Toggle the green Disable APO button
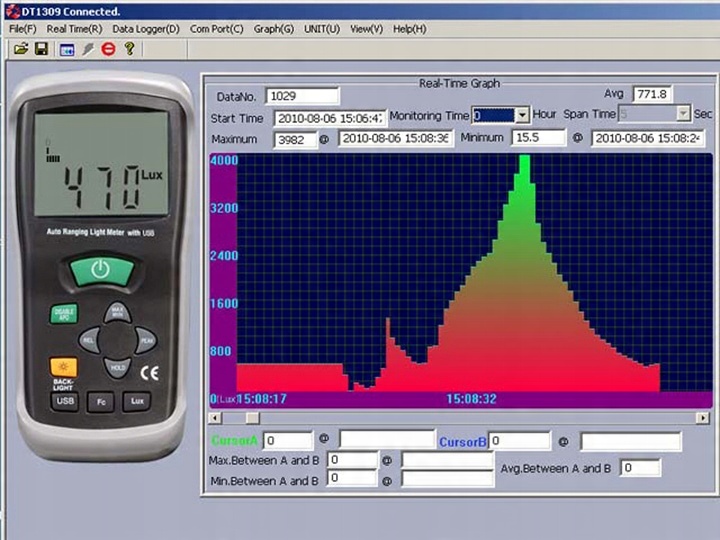 pos(63,314)
